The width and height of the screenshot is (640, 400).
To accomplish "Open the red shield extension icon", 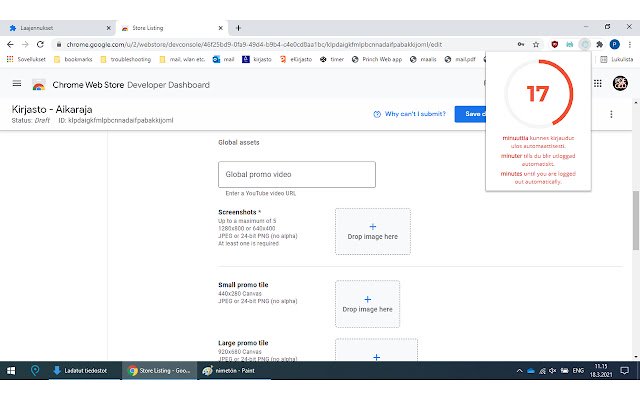I will [554, 44].
